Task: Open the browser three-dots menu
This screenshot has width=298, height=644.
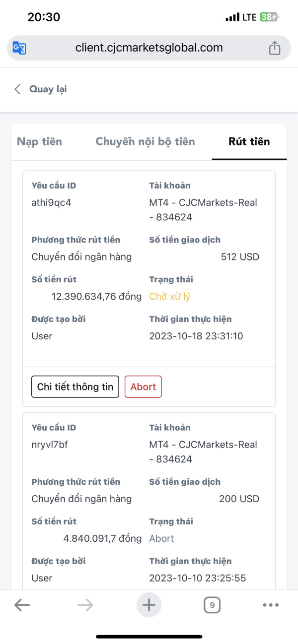Action: pos(271,605)
